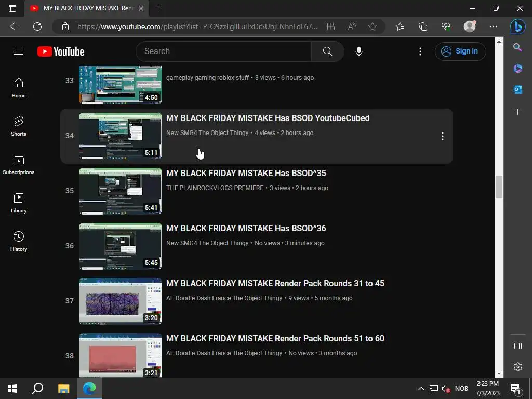Open channel gameplay gaming roblox stuff
The height and width of the screenshot is (399, 532).
tap(207, 78)
